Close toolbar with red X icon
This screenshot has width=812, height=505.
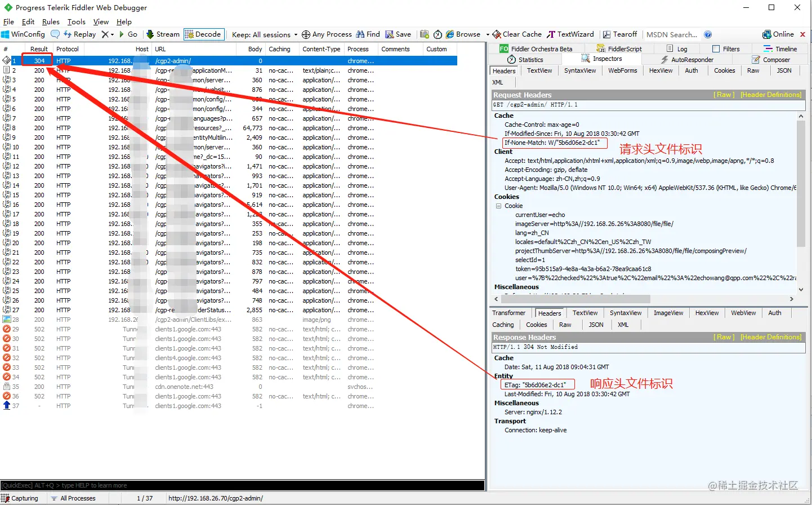pos(802,34)
